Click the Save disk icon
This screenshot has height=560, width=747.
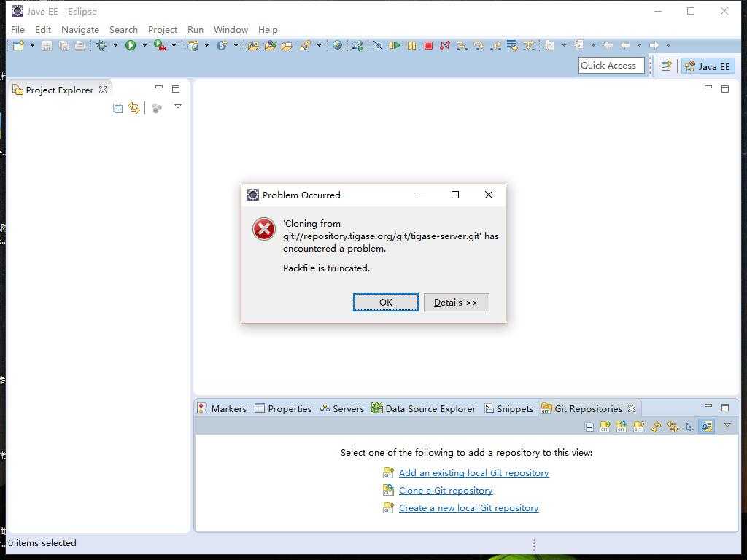coord(47,45)
